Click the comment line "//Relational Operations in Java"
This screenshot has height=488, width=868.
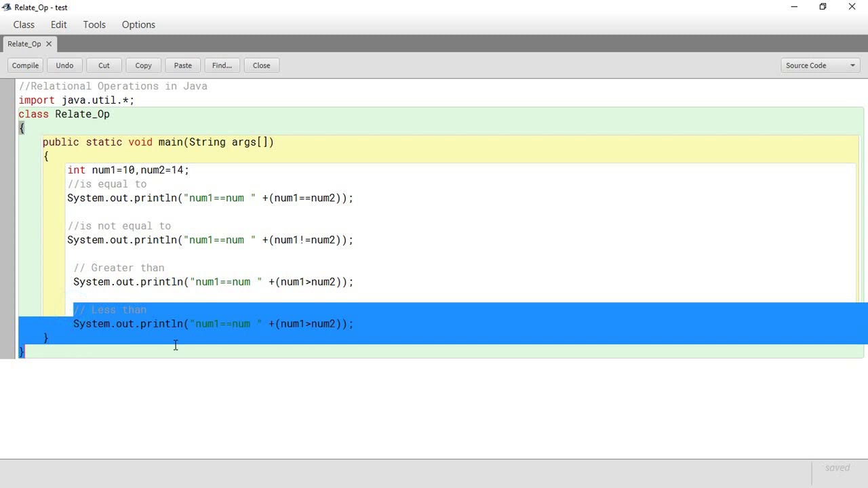(x=113, y=86)
